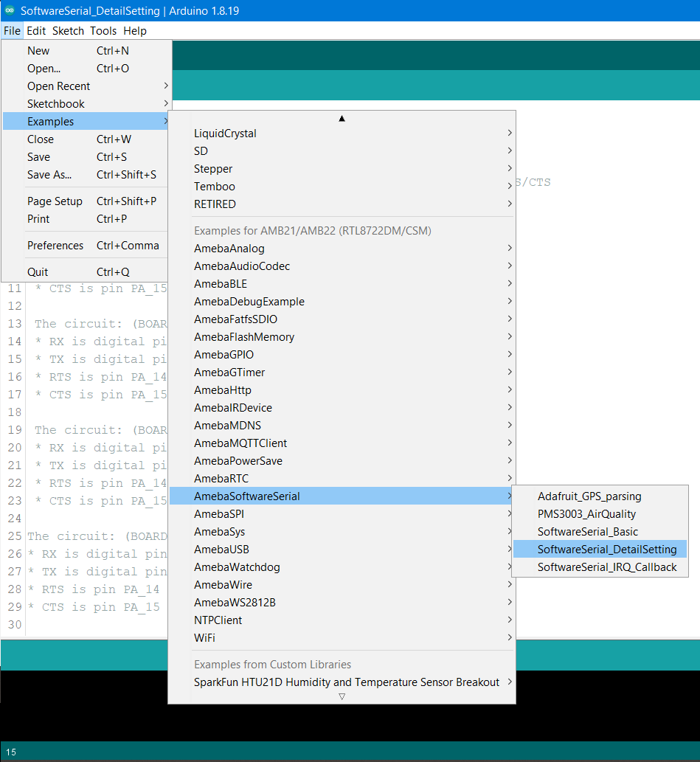Load the Adafruit_GPS_parsing example
This screenshot has height=762, width=700.
pos(600,496)
